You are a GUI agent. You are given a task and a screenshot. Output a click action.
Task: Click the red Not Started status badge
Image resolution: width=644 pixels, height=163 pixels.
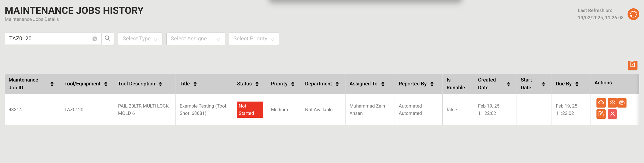250,110
